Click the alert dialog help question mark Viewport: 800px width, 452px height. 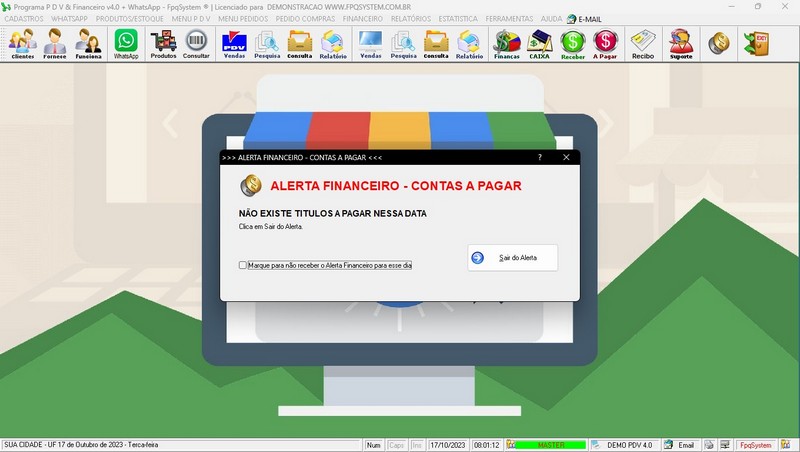(539, 157)
